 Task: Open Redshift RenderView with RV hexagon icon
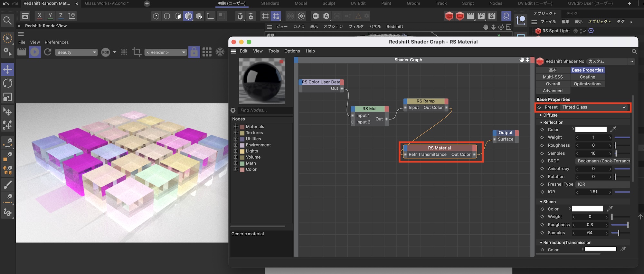coord(449,16)
